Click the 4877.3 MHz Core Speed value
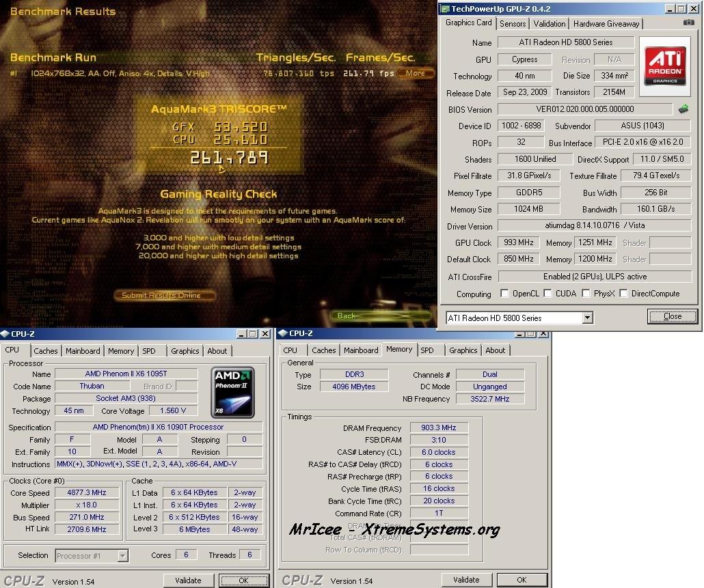704x588 pixels. pos(87,492)
